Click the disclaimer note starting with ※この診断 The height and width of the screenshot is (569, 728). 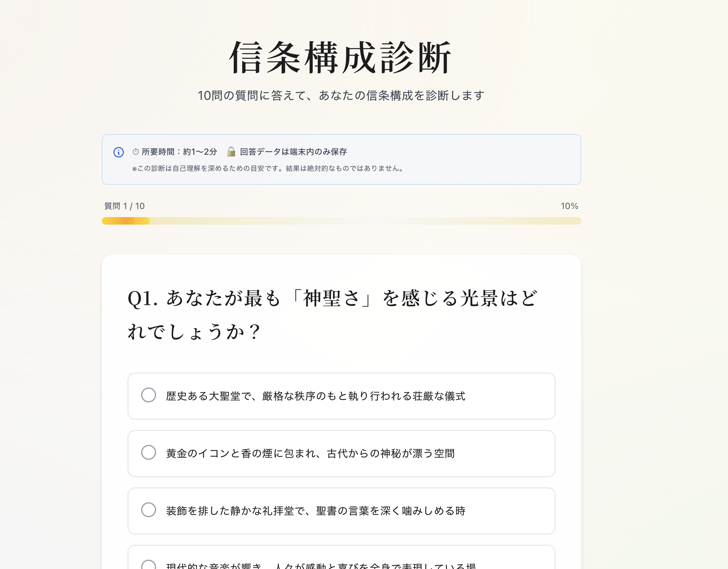[267, 168]
